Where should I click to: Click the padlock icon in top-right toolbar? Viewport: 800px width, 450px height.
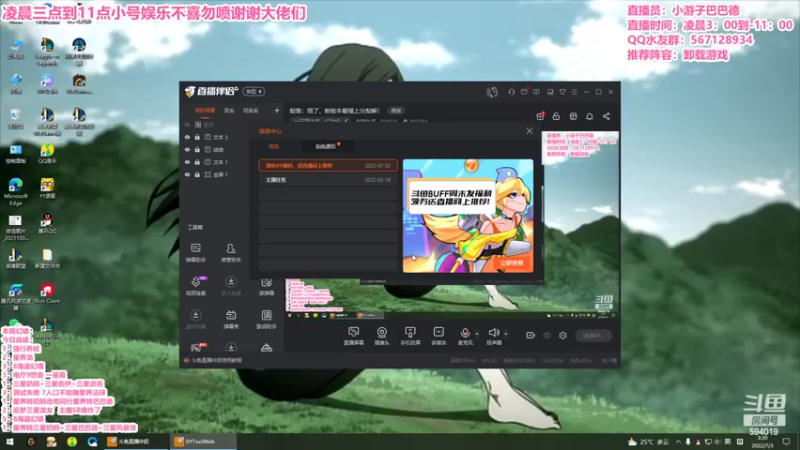tap(556, 116)
